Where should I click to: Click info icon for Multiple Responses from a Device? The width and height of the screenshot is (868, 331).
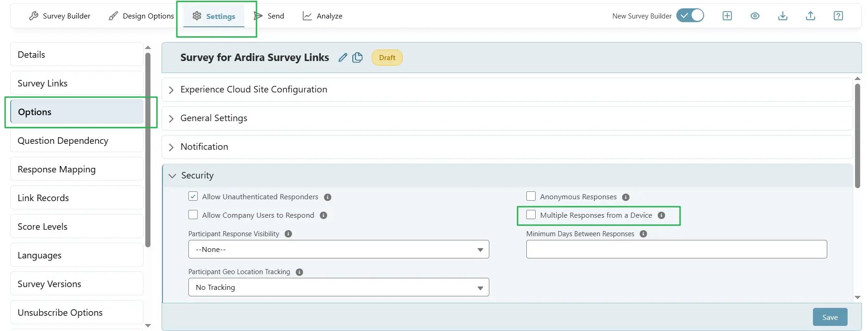661,215
